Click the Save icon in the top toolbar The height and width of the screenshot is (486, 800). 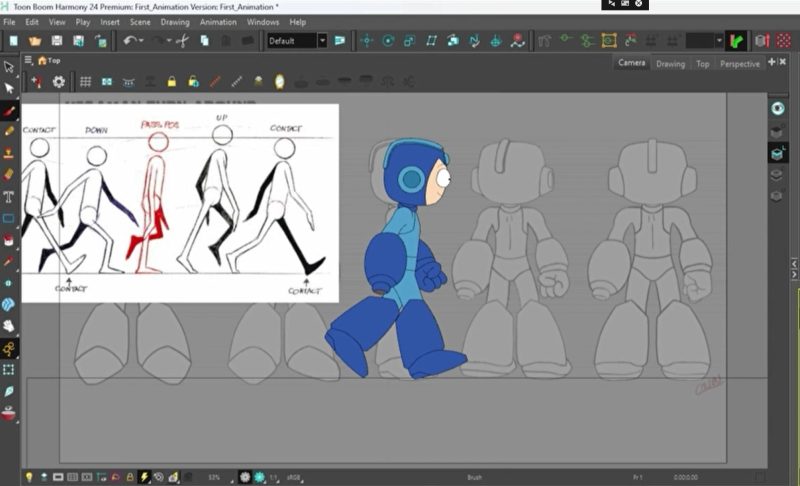pos(57,41)
